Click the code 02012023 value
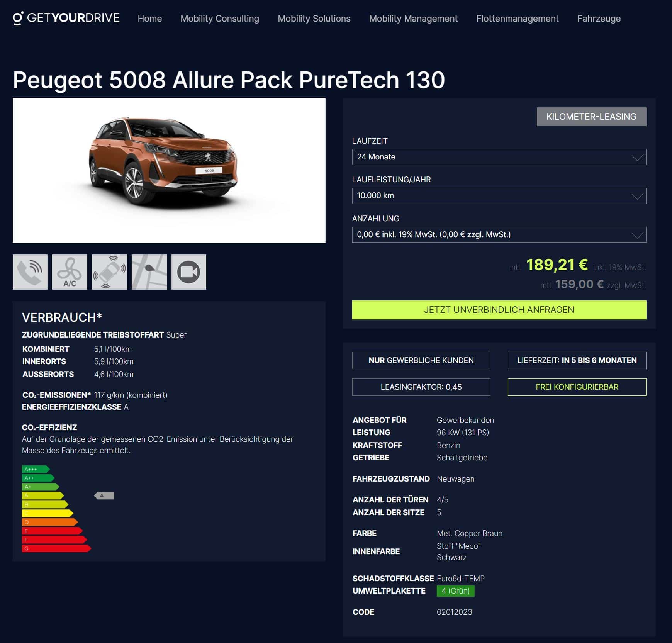The width and height of the screenshot is (672, 643). (455, 612)
